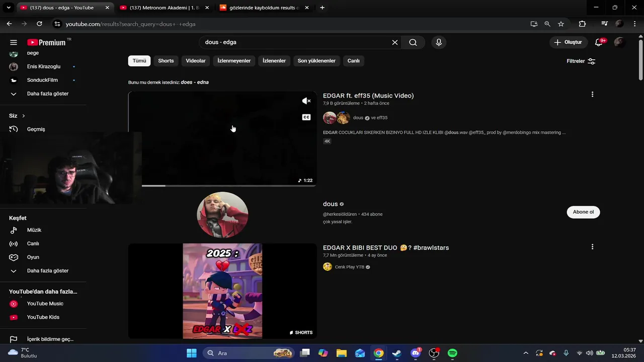Click the magnifier search button
The image size is (644, 362).
click(x=413, y=42)
